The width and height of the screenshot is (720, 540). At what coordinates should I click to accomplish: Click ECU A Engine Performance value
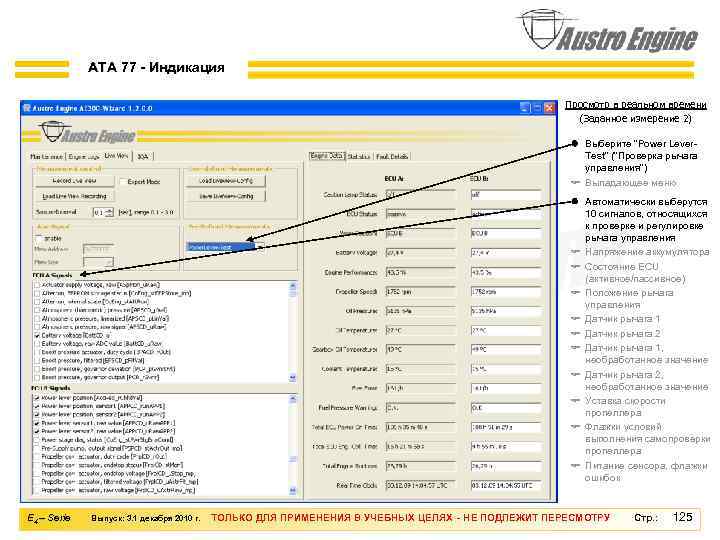click(x=421, y=273)
